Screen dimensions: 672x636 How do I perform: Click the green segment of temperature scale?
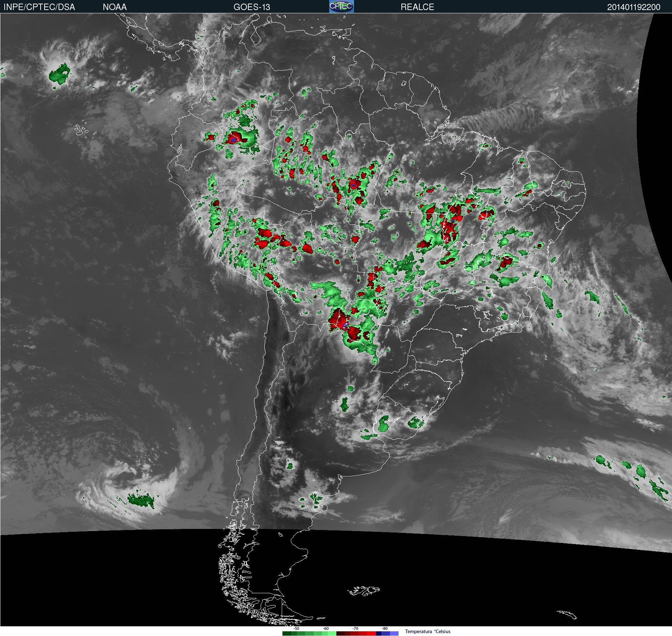(x=309, y=633)
